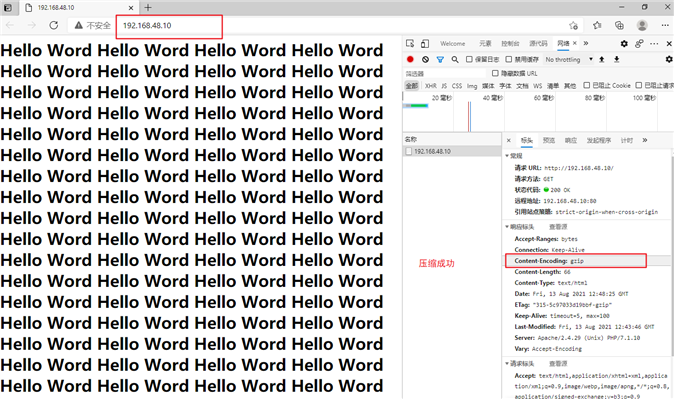Click the export HAR download arrow icon
The image size is (674, 399).
click(616, 59)
